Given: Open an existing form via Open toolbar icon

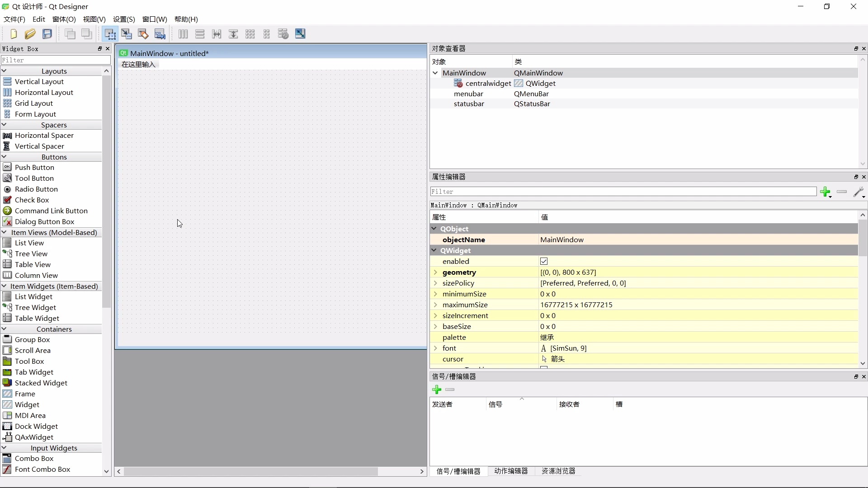Looking at the screenshot, I should click(30, 34).
